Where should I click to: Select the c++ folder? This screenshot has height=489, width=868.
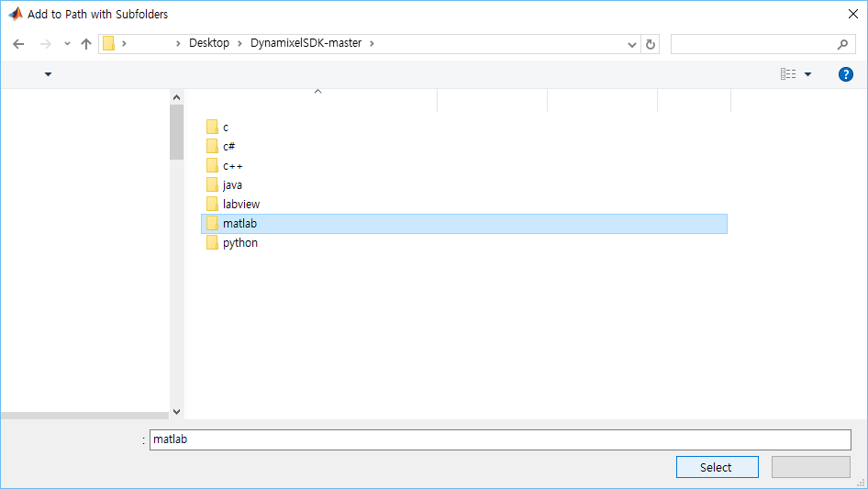(x=232, y=166)
